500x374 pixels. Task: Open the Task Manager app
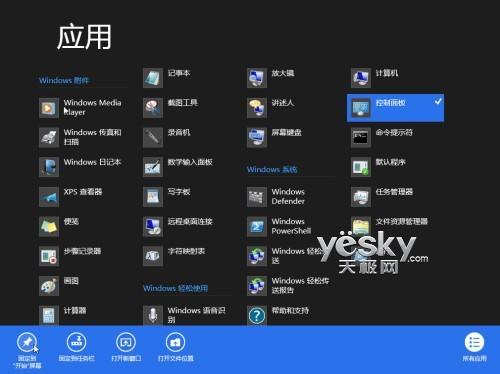coord(382,197)
